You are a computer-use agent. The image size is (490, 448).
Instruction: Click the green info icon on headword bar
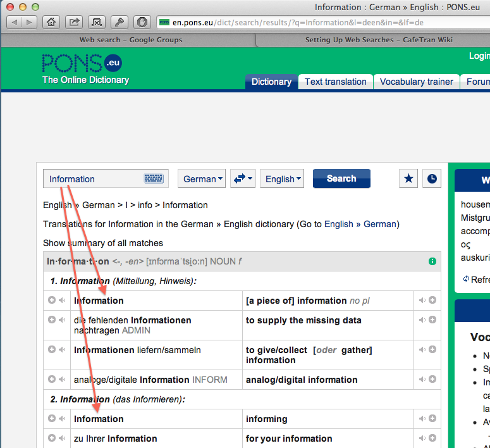432,261
